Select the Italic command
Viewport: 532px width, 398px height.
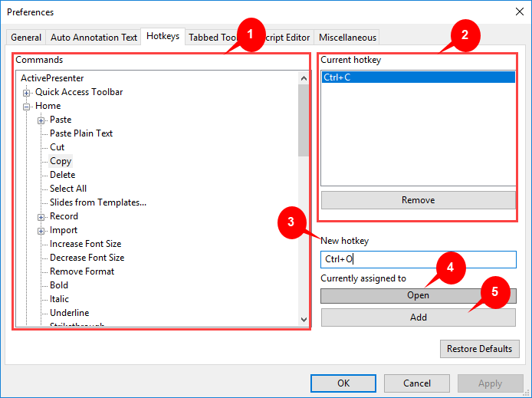click(59, 299)
